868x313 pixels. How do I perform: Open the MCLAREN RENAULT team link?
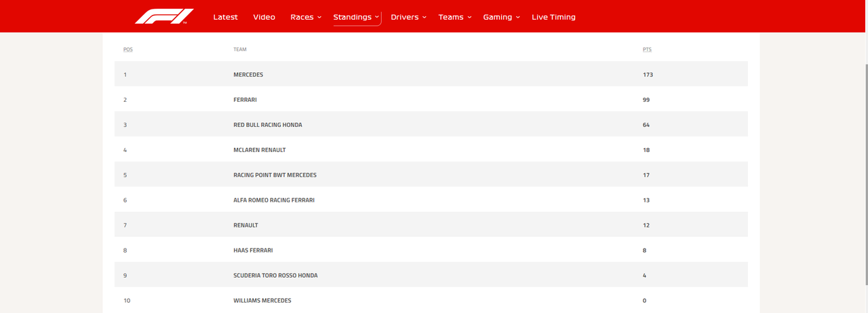(x=260, y=150)
